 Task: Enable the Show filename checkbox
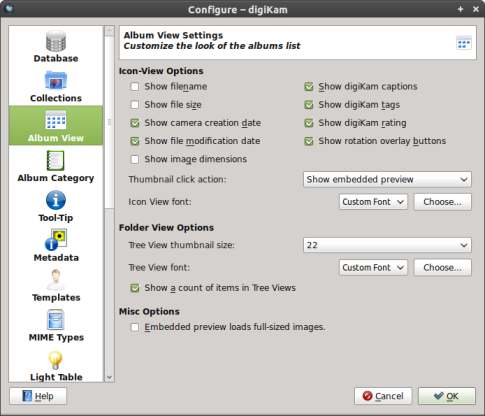(135, 87)
